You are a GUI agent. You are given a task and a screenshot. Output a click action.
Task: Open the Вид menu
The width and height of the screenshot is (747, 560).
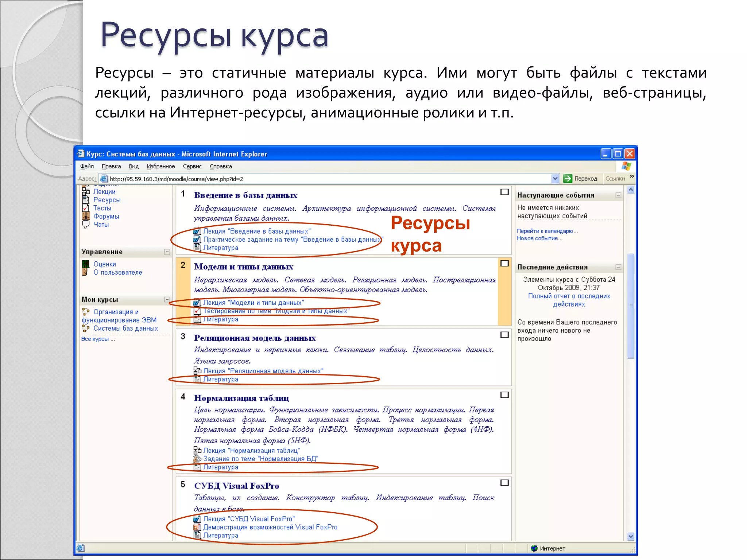(x=134, y=166)
